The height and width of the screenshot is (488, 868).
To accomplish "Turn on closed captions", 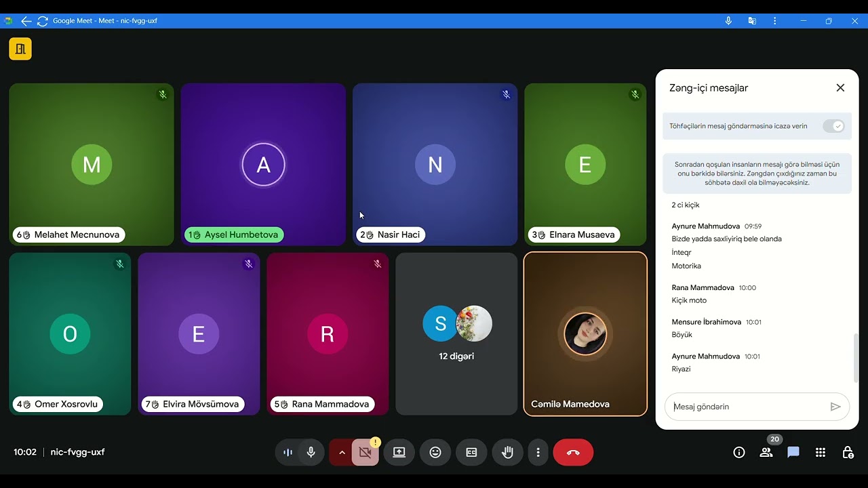I will click(x=471, y=452).
